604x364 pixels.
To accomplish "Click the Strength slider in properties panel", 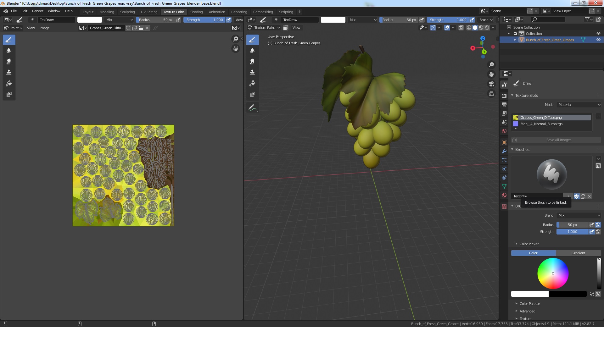I will click(x=572, y=232).
